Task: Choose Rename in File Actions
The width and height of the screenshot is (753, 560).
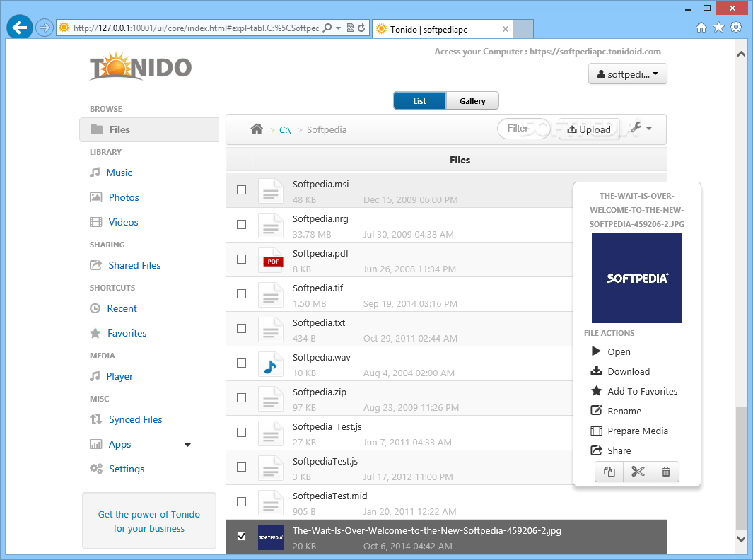Action: [616, 411]
